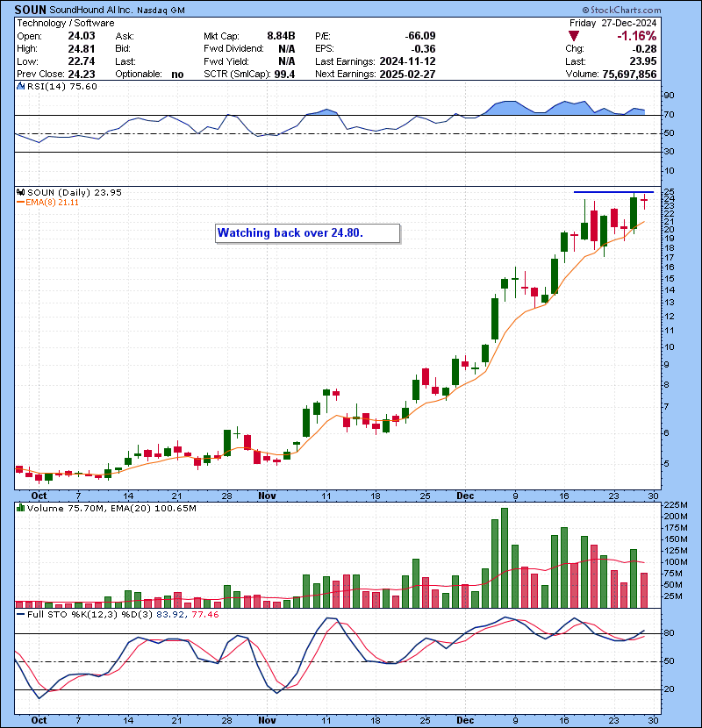Click the P/E value -66.09
Viewport: 702px width, 728px height.
click(x=420, y=36)
